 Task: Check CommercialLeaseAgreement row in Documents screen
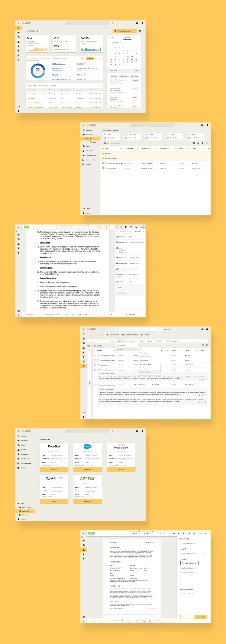(x=103, y=163)
